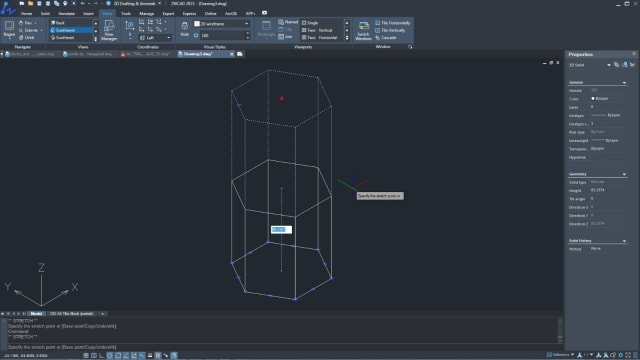The width and height of the screenshot is (640, 360).
Task: Click the Extents zoom tool
Action: point(30,30)
